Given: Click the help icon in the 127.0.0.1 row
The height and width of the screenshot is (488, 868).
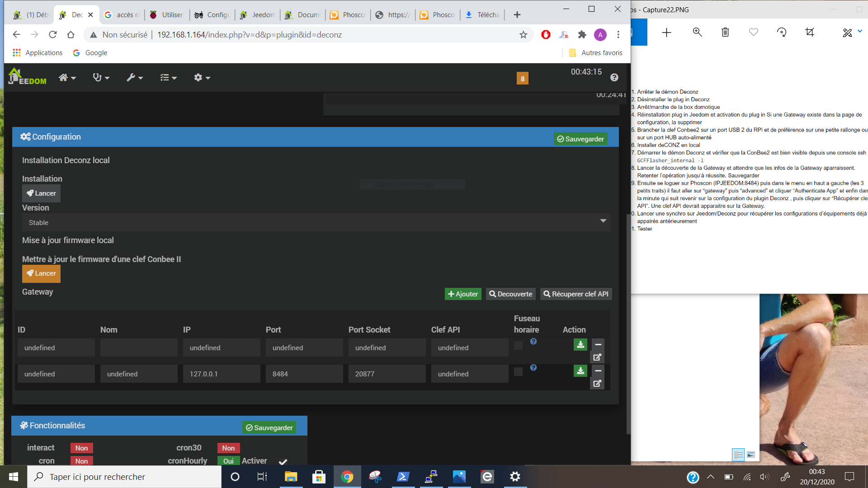Looking at the screenshot, I should point(533,368).
